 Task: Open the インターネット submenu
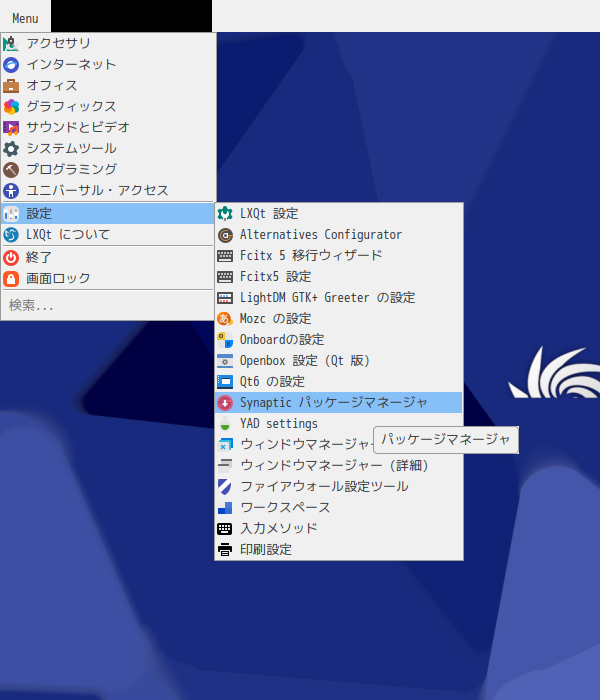108,65
